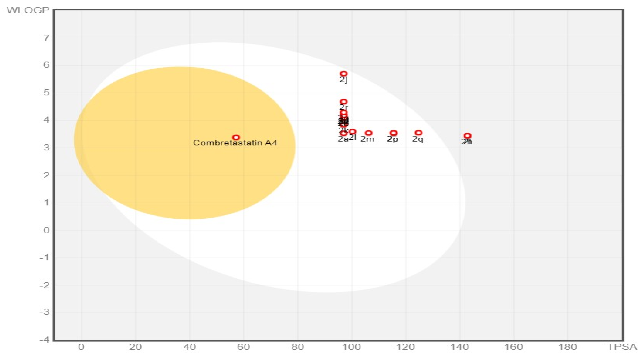
Task: Click the -4 tick label on WLOGP axis
Action: (45, 340)
